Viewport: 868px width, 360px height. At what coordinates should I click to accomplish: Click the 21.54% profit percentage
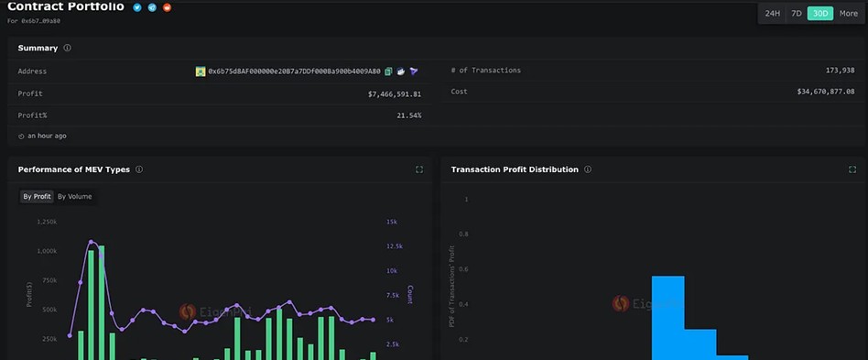pyautogui.click(x=409, y=115)
